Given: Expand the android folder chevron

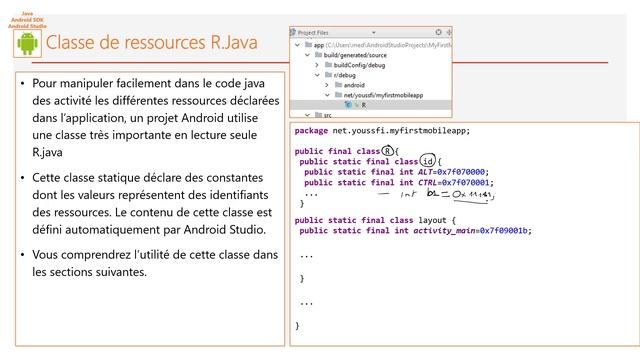Looking at the screenshot, I should (x=327, y=85).
